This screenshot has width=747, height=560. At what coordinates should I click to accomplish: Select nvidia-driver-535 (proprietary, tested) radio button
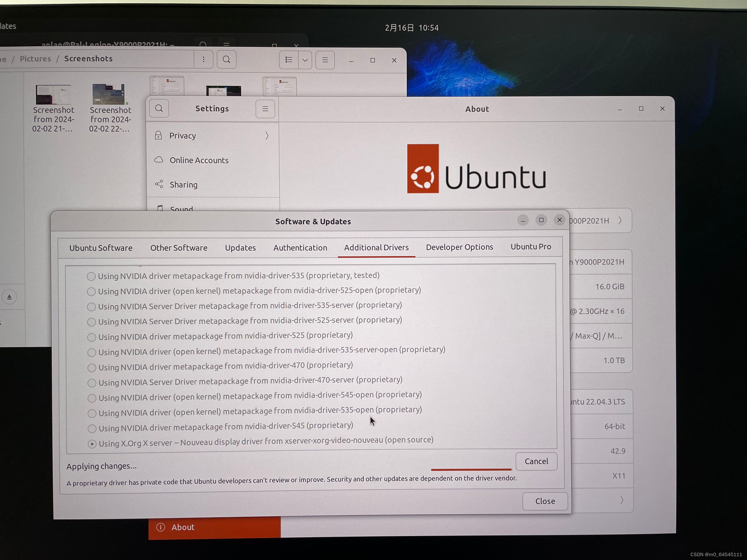(x=91, y=276)
